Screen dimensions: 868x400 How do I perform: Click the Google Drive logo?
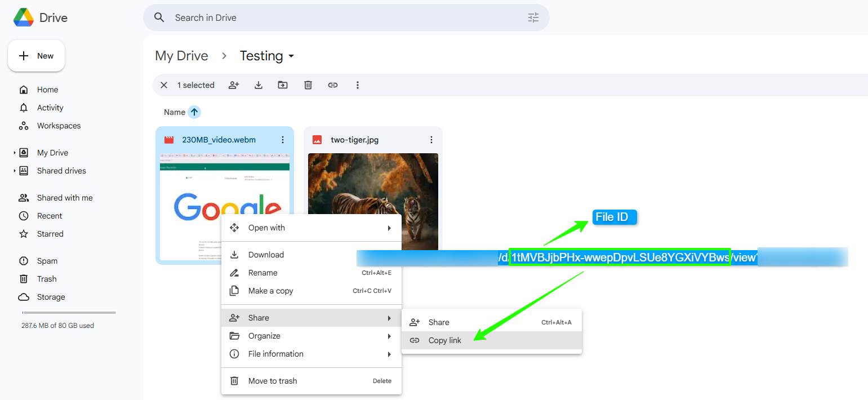(x=24, y=17)
